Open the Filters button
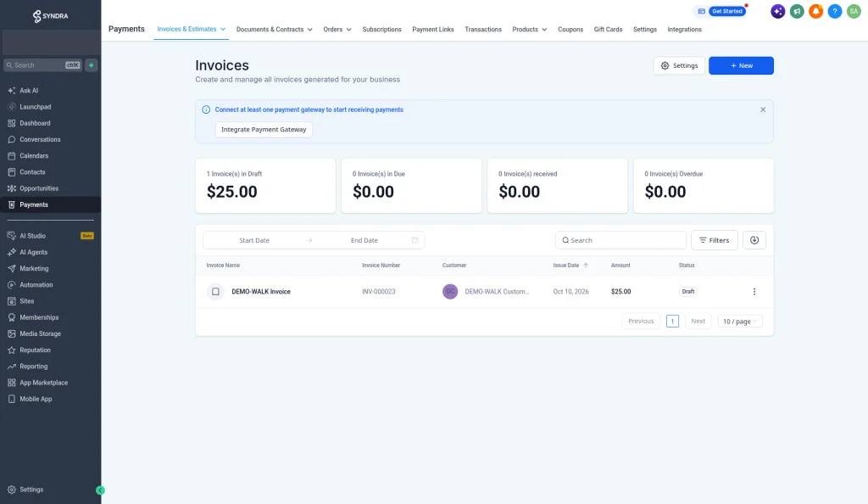This screenshot has width=868, height=504. pos(714,240)
